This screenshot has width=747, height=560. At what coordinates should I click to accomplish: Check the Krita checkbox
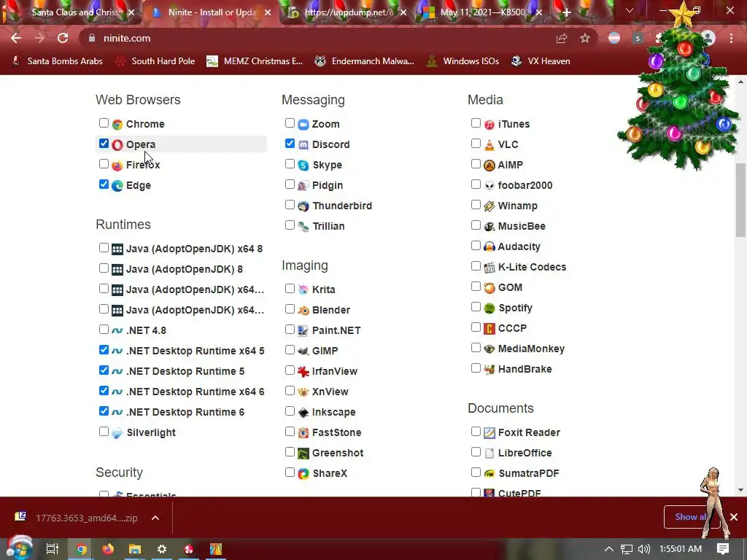[x=290, y=288]
